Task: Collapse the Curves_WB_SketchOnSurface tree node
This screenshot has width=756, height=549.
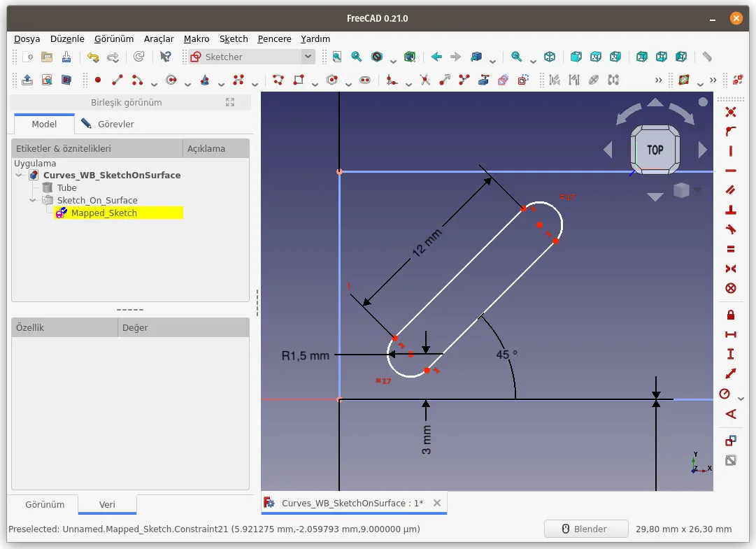Action: pyautogui.click(x=20, y=176)
